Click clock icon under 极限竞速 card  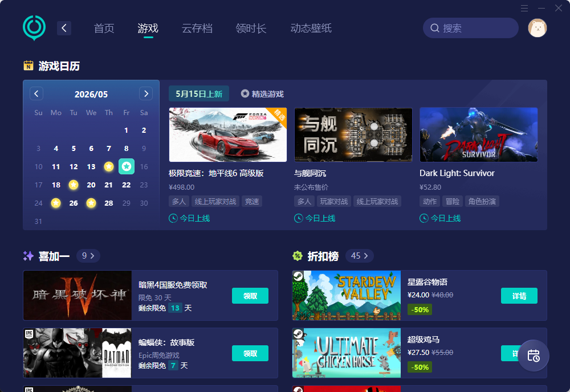(173, 218)
